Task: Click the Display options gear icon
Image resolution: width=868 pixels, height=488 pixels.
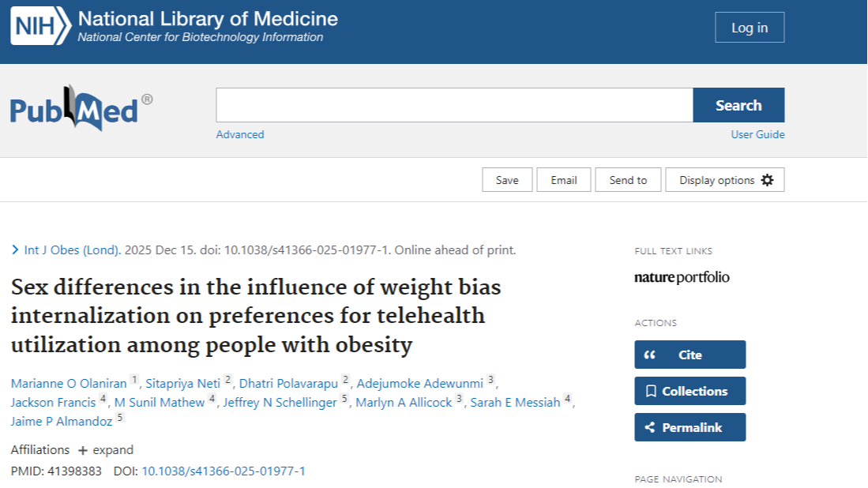Action: pos(767,180)
